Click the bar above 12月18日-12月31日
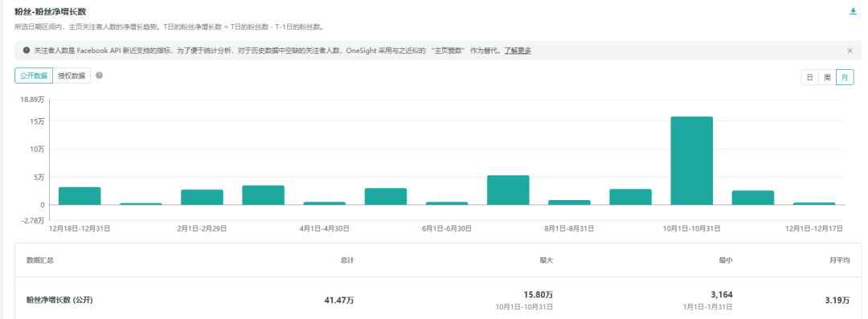This screenshot has width=868, height=319. [80, 196]
